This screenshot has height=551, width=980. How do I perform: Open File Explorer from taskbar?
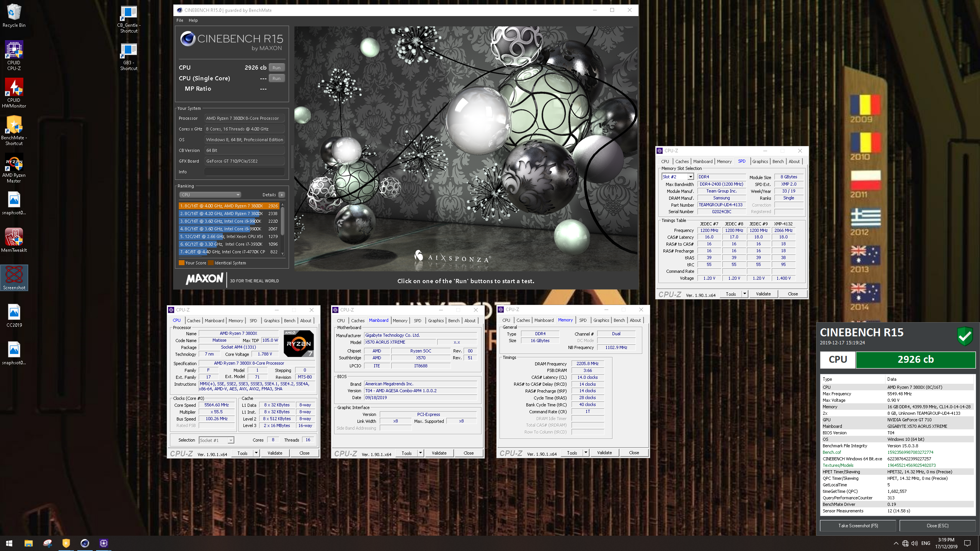click(28, 543)
